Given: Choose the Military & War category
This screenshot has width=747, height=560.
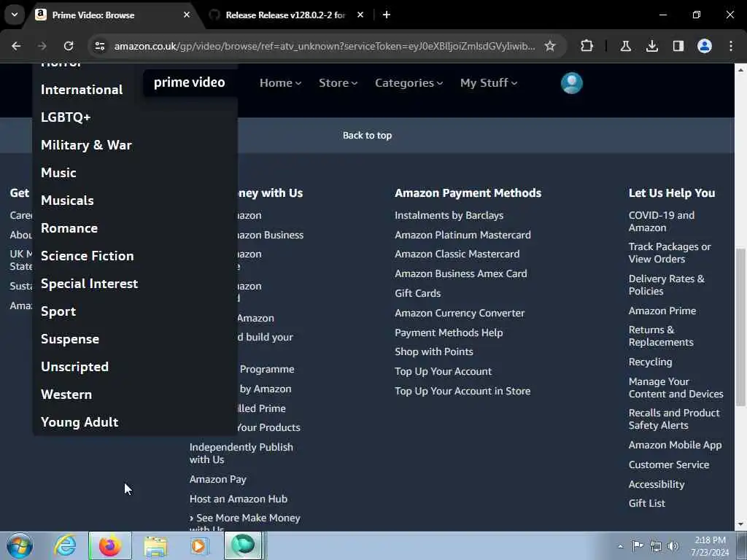Looking at the screenshot, I should 86,145.
